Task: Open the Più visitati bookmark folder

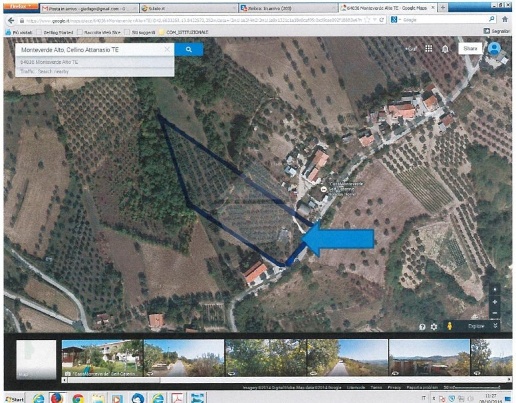Action: [x=19, y=32]
